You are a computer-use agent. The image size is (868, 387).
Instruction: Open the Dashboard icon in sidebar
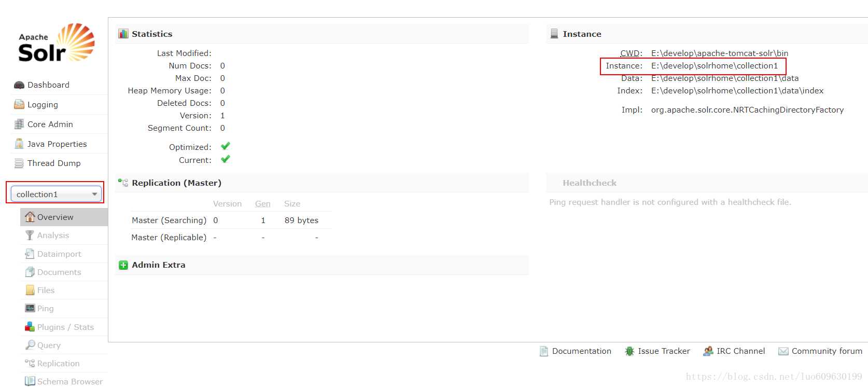click(19, 85)
